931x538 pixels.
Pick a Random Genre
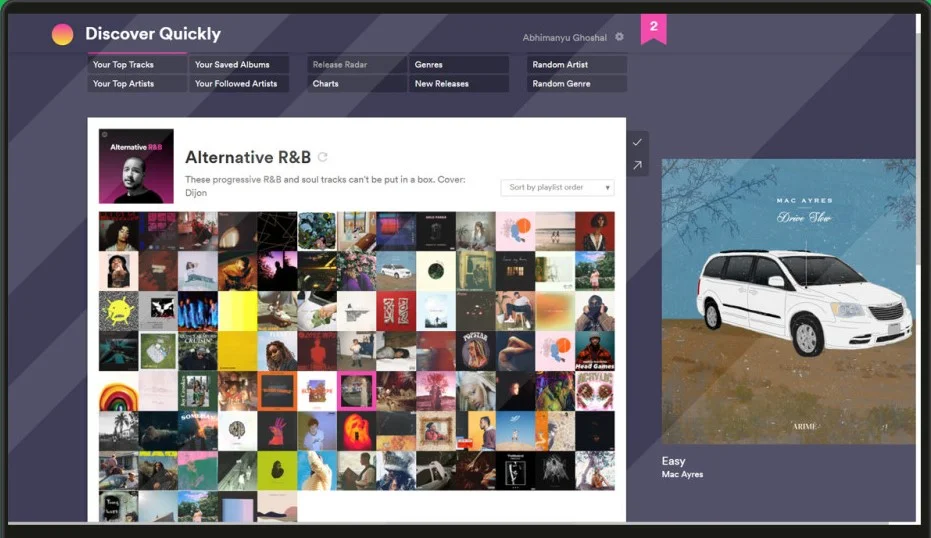pos(577,84)
